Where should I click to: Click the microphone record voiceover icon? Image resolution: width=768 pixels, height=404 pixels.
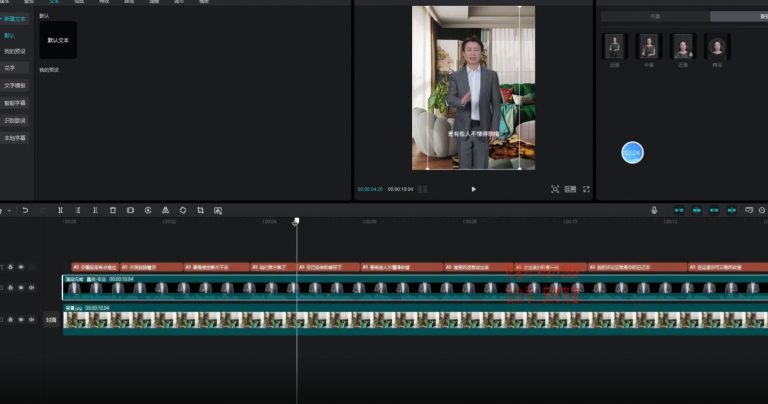[x=654, y=210]
